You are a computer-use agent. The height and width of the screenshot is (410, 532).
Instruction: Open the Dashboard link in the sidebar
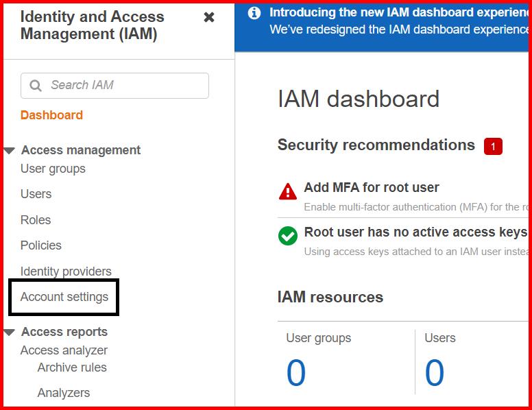tap(51, 115)
